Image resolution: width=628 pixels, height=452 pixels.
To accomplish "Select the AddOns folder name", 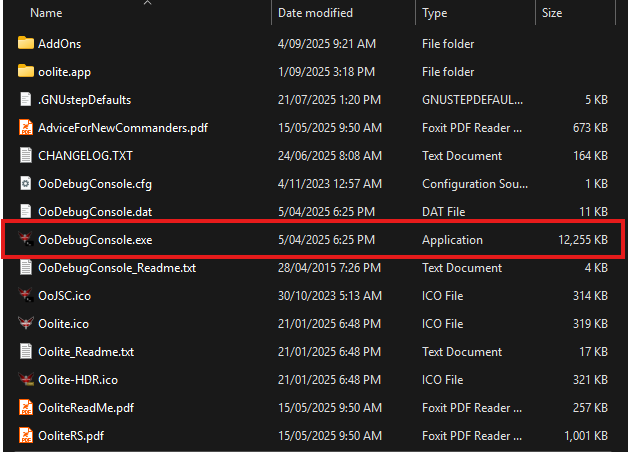I will pos(60,44).
